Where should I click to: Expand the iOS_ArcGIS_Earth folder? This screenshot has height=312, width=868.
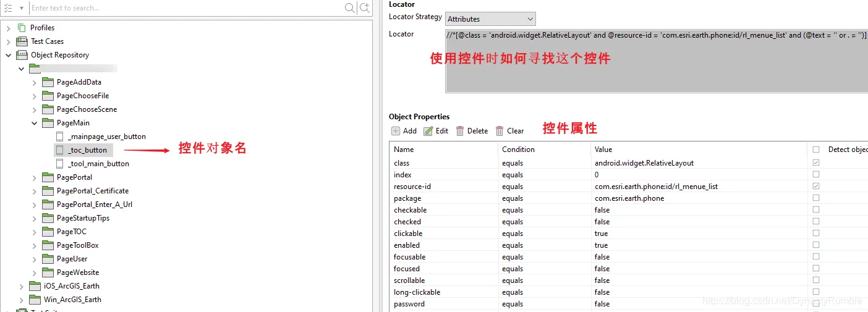22,286
